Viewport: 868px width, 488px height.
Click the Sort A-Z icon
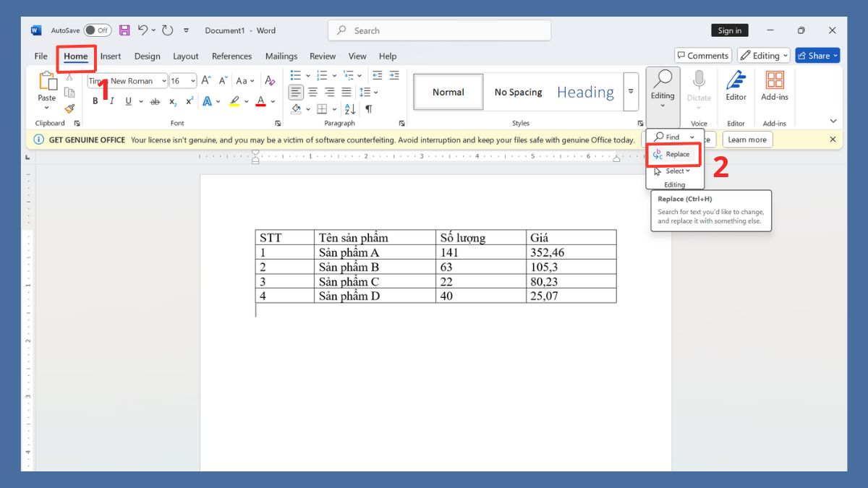pos(350,108)
